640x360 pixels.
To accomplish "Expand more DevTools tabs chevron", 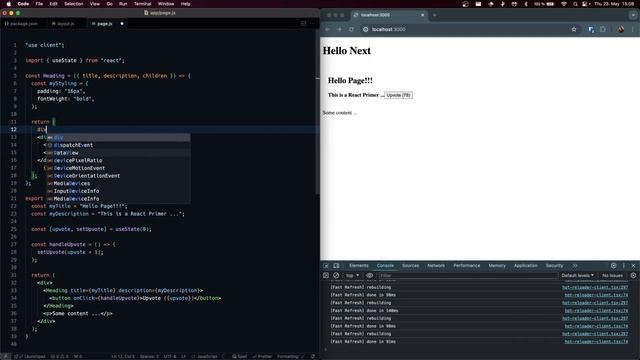I will [575, 266].
